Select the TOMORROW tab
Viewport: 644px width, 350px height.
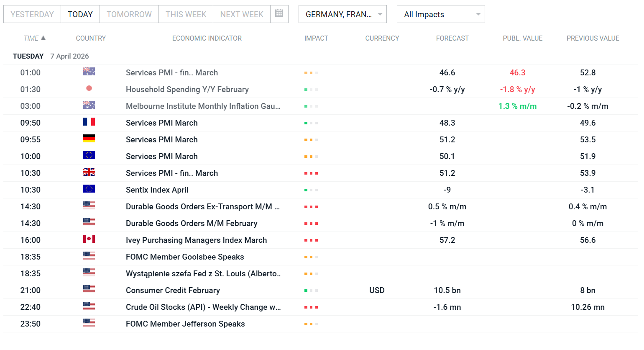tap(129, 14)
